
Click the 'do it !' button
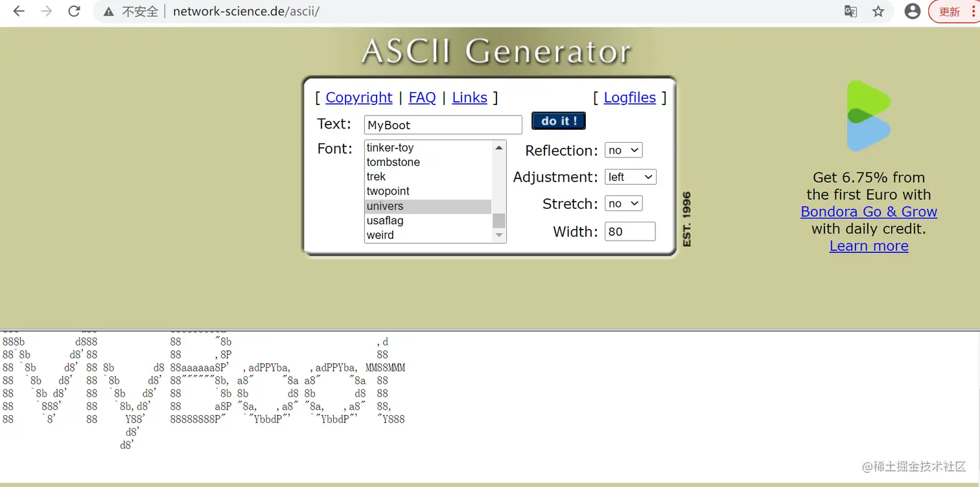559,121
